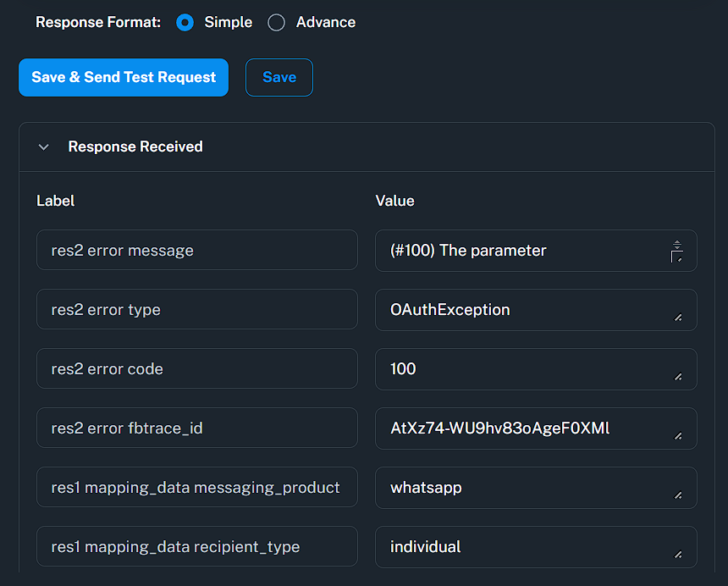728x586 pixels.
Task: Click the OAuthException value field
Action: [x=525, y=310]
